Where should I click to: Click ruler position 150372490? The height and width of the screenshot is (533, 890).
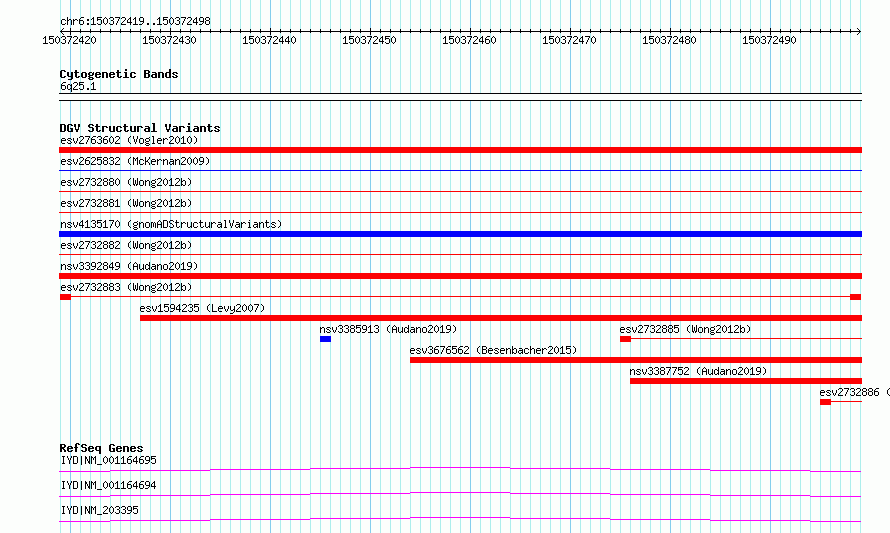tap(769, 40)
